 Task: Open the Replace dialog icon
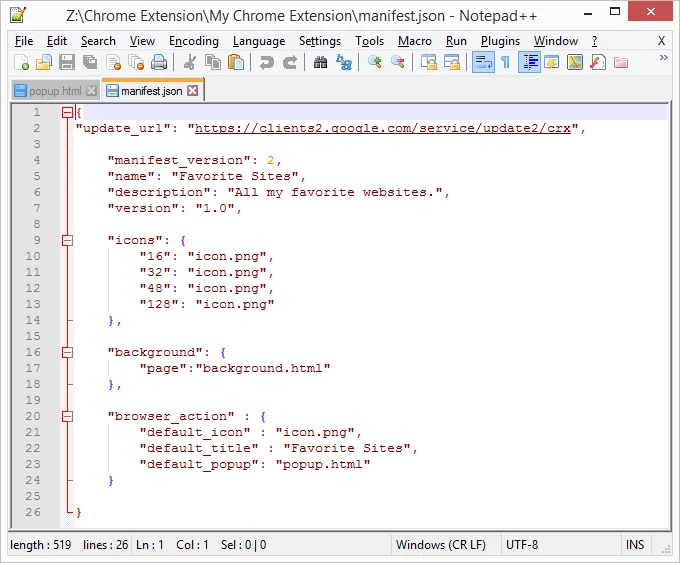344,62
